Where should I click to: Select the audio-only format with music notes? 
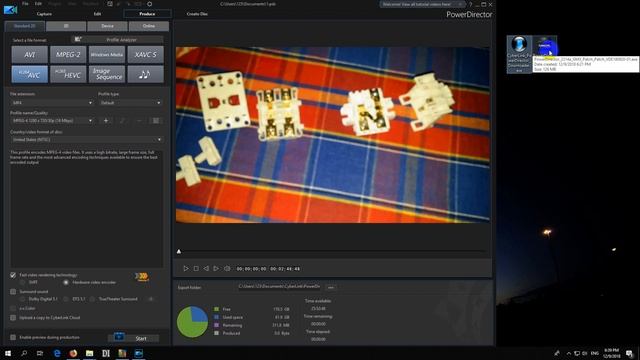point(146,74)
